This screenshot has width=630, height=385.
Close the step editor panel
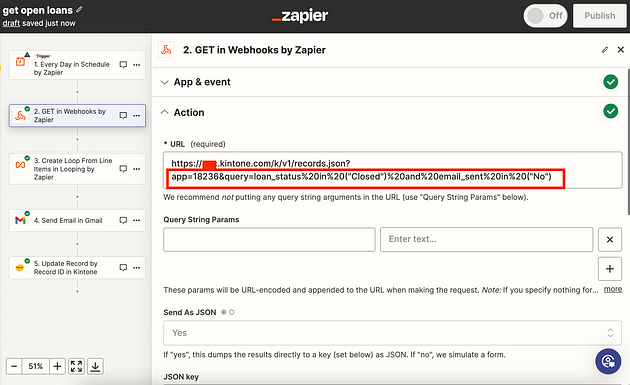click(x=620, y=50)
